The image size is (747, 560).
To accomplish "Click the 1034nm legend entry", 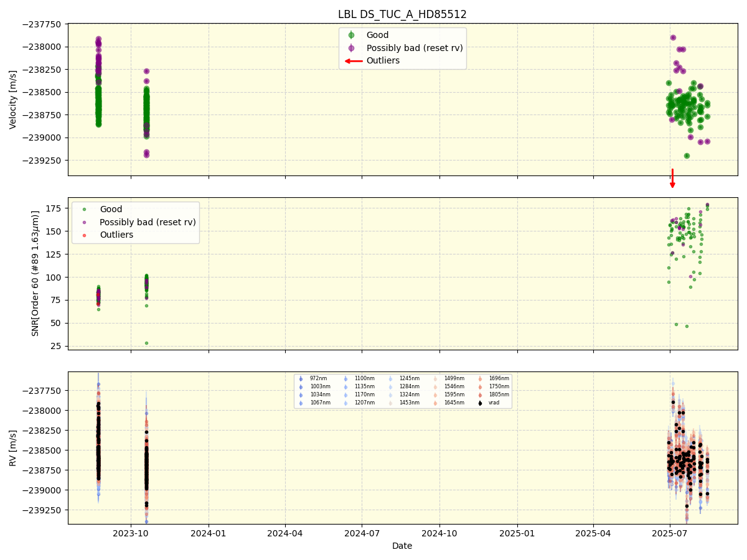I will point(320,394).
